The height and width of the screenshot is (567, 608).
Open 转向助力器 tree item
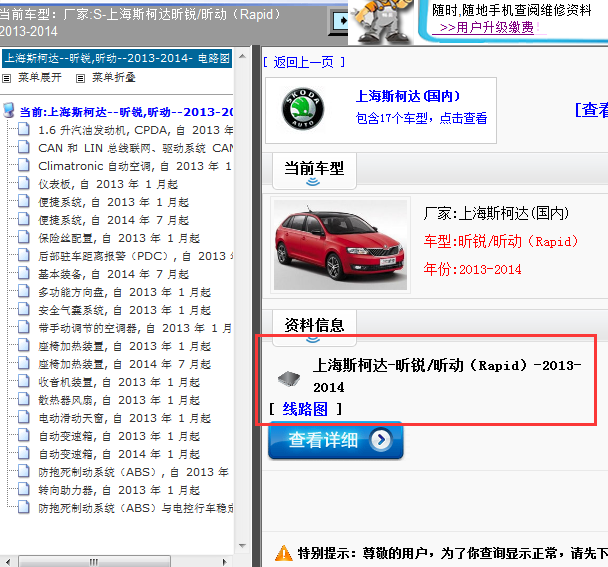point(119,490)
